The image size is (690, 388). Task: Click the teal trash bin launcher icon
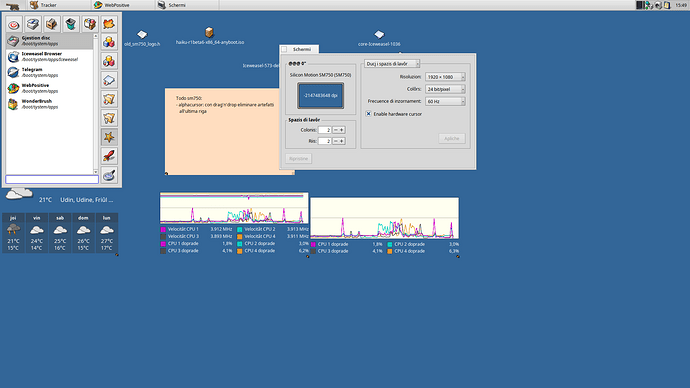tap(70, 24)
